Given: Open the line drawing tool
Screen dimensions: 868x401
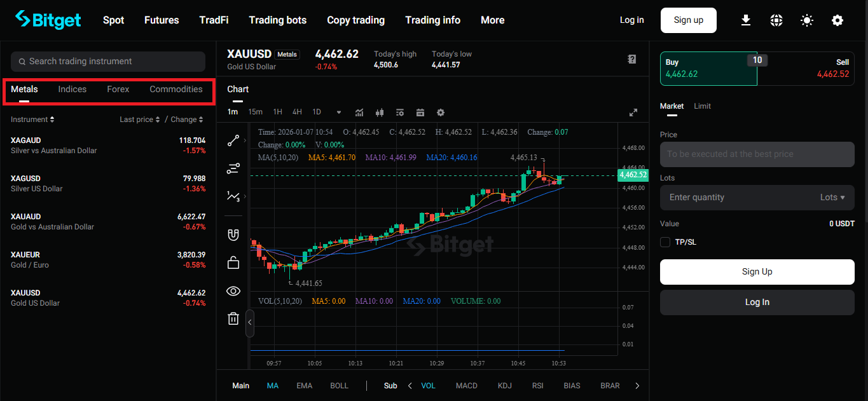Looking at the screenshot, I should [233, 140].
